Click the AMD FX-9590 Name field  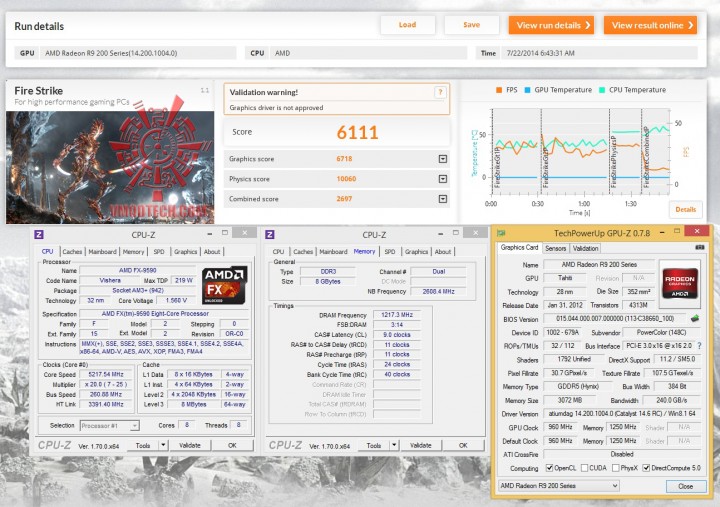[x=138, y=270]
